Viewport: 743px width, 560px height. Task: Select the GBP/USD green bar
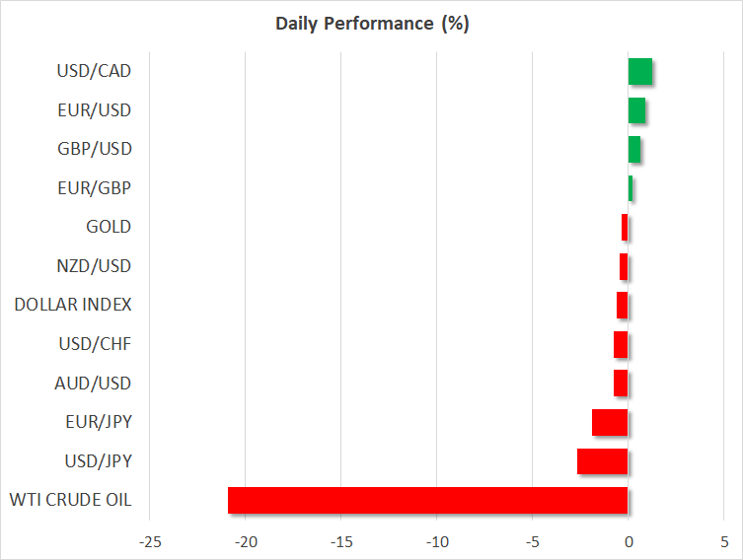(x=633, y=149)
